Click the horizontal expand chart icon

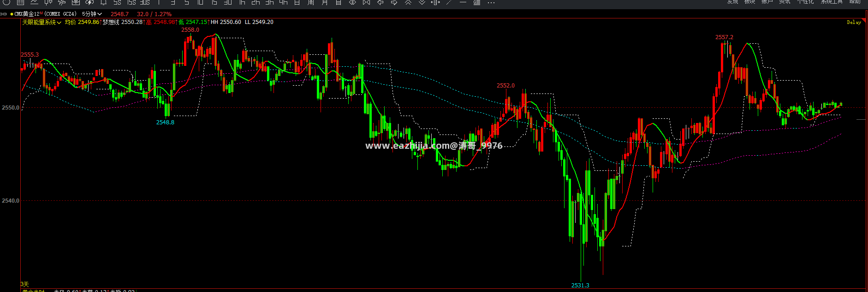(x=352, y=2)
